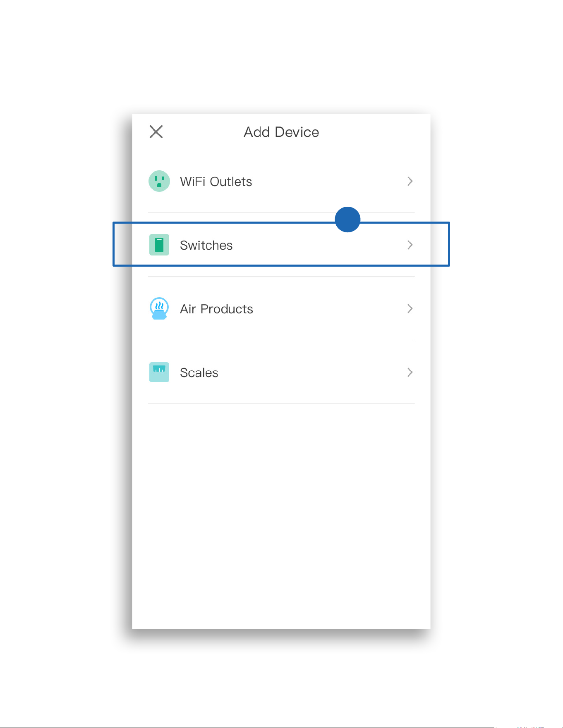The width and height of the screenshot is (563, 728).
Task: Tap the Air Products purifier icon
Action: [159, 308]
